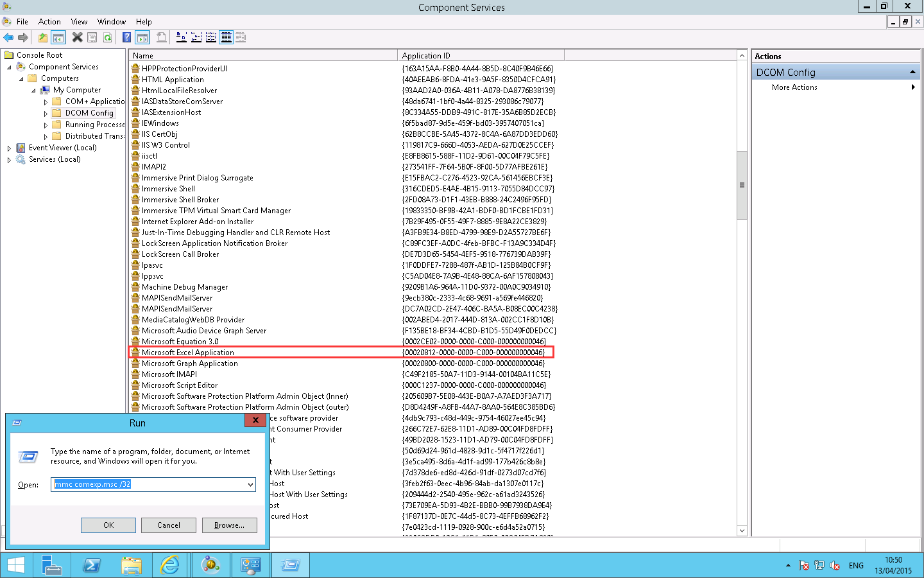Launch Server Manager from the taskbar
The width and height of the screenshot is (924, 578).
(x=52, y=565)
